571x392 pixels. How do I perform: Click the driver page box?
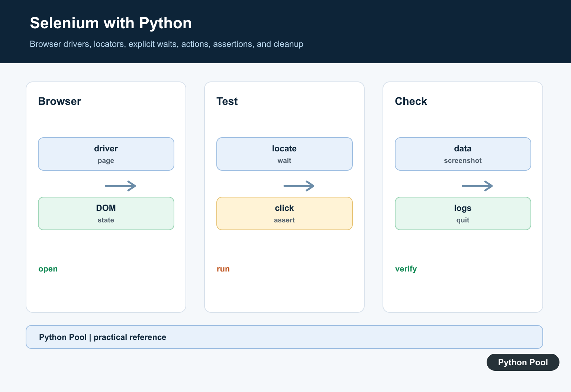tap(106, 154)
